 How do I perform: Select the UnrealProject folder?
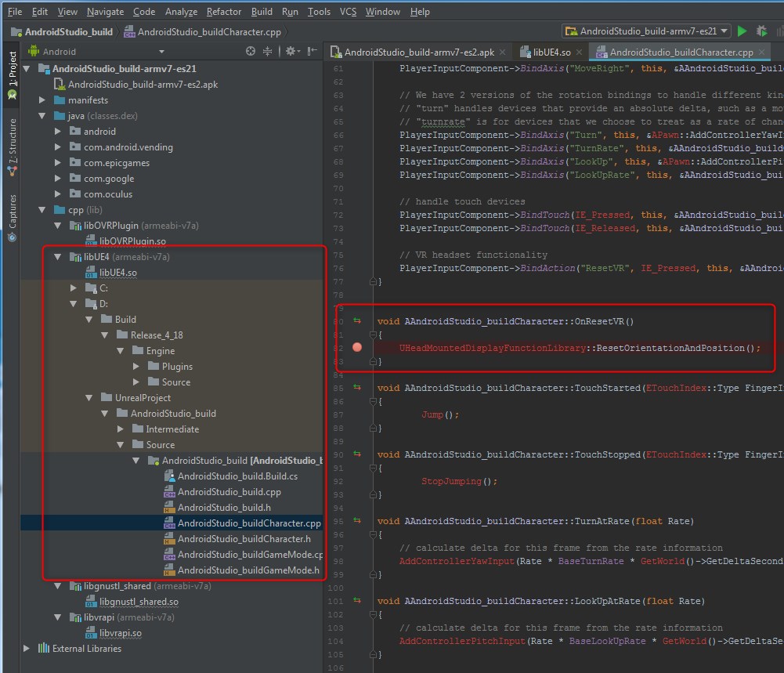tap(143, 397)
